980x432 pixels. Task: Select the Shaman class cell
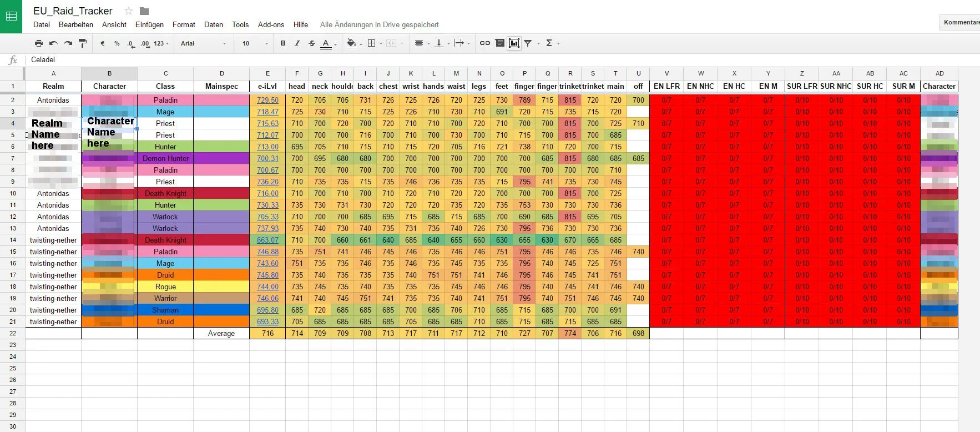click(165, 310)
